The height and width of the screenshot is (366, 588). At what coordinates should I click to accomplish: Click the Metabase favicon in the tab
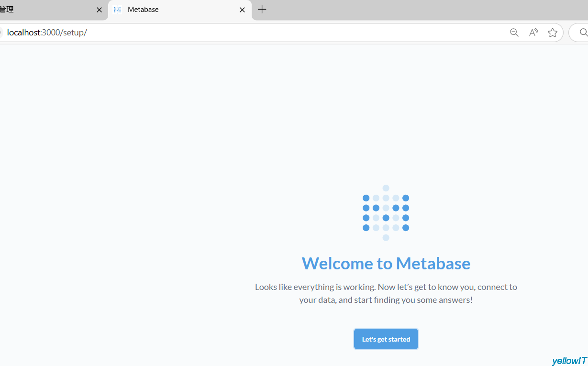(x=117, y=10)
